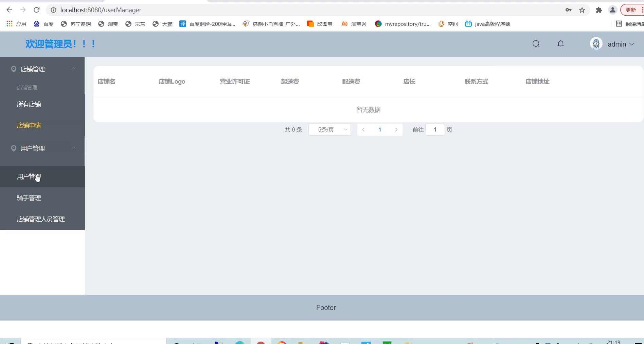
Task: Open the java高级程序猿 bookmark
Action: [x=488, y=24]
